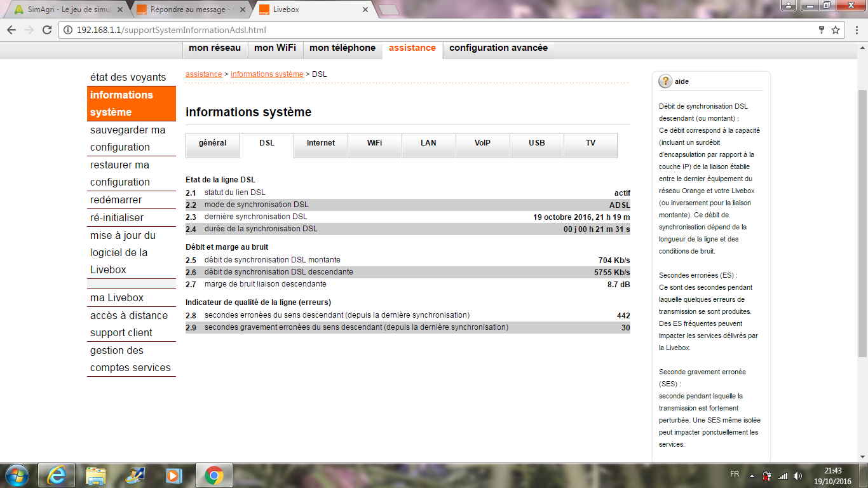Show hidden system tray icons

pos(752,475)
